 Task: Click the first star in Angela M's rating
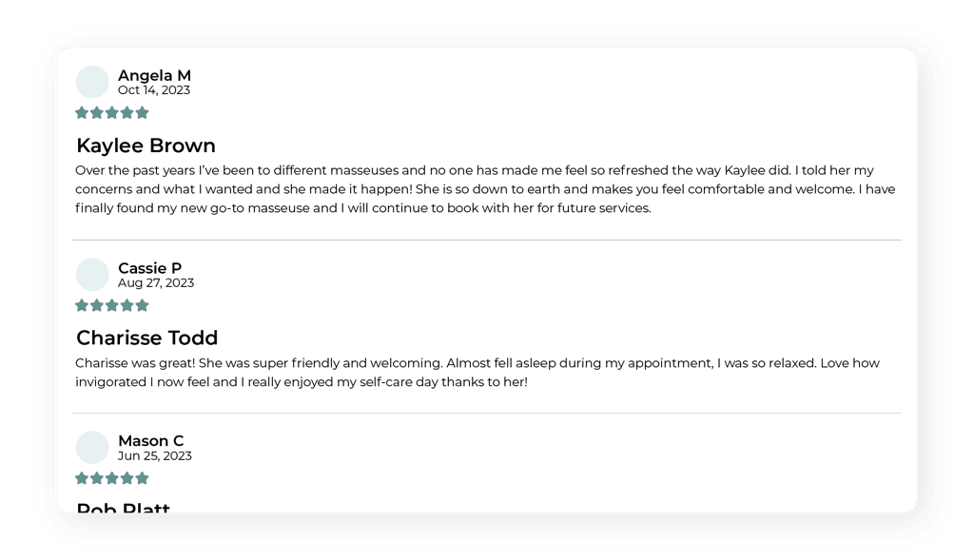82,113
